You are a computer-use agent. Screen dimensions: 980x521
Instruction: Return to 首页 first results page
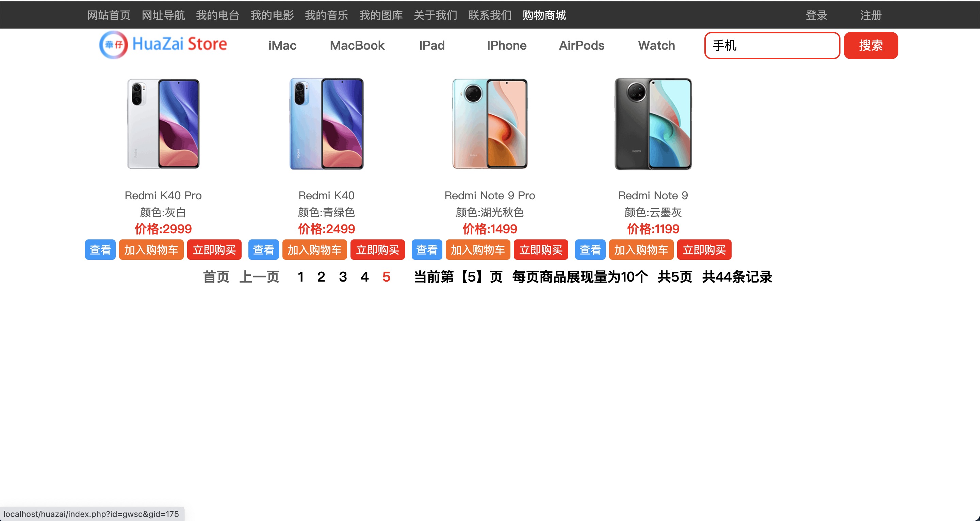tap(216, 277)
